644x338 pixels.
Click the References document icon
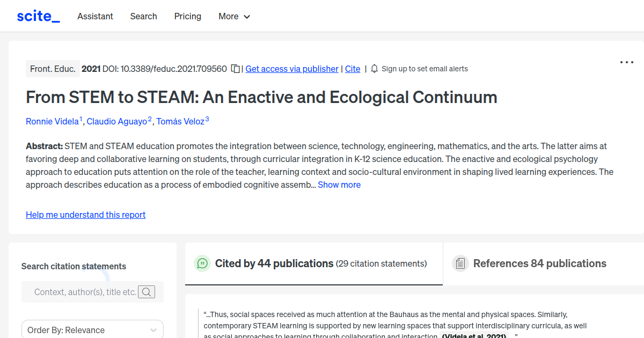[460, 263]
